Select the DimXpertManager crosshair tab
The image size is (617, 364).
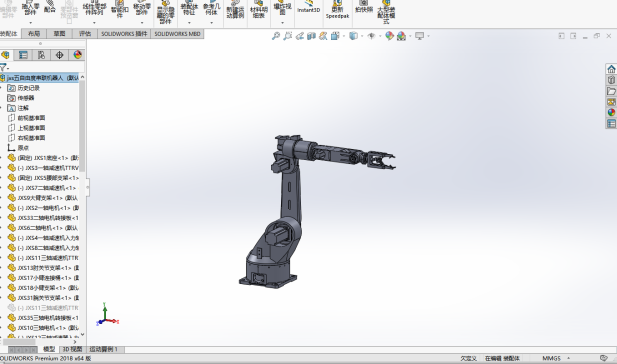[x=59, y=55]
